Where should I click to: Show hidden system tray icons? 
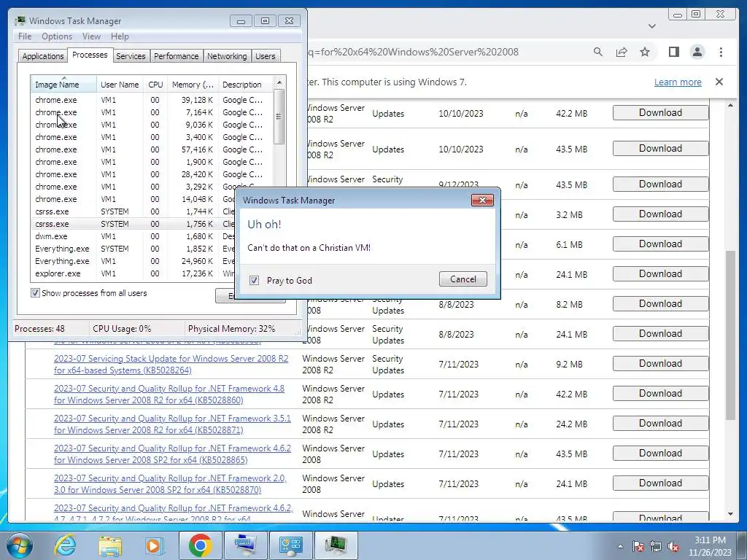pos(620,546)
